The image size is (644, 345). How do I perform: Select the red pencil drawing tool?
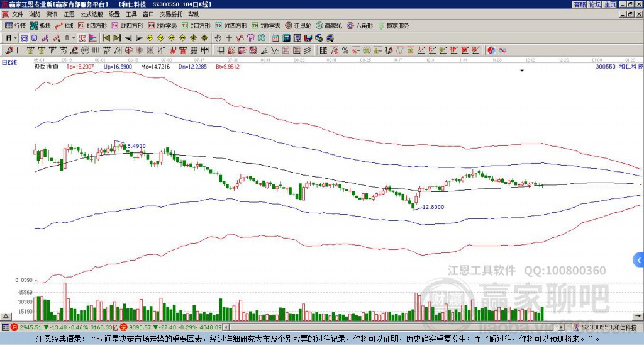click(x=9, y=50)
